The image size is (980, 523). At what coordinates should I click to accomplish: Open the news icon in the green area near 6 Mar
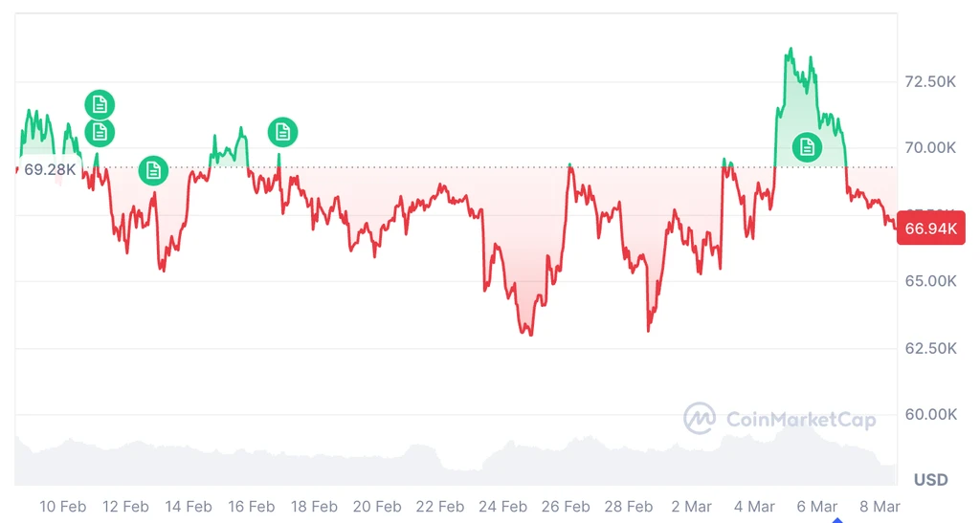point(807,147)
